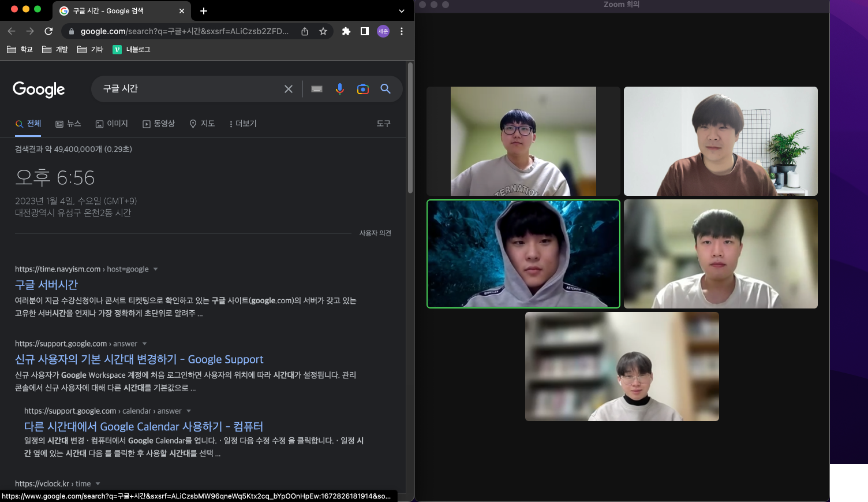868x502 pixels.
Task: Bookmark this page with the star icon
Action: click(323, 31)
